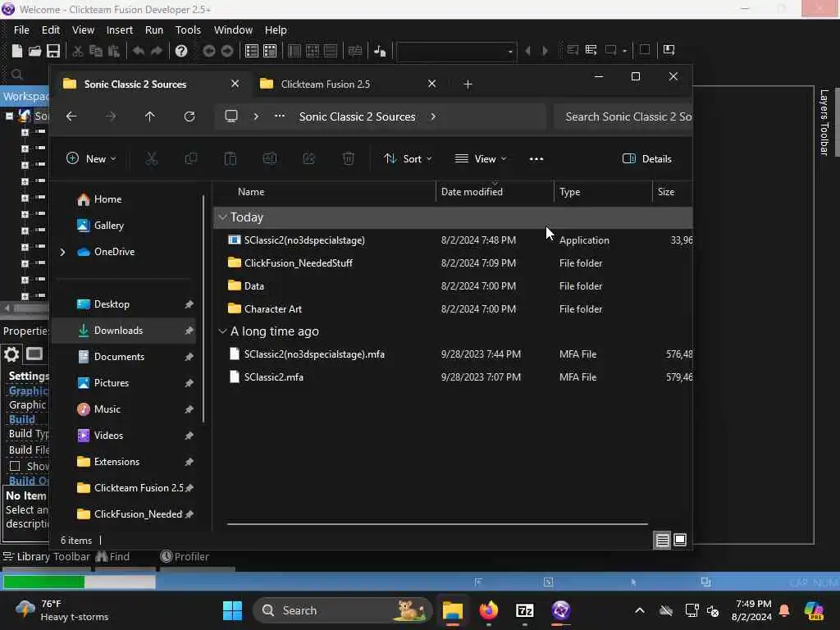840x630 pixels.
Task: Click the Delete trash icon in Explorer
Action: point(348,158)
